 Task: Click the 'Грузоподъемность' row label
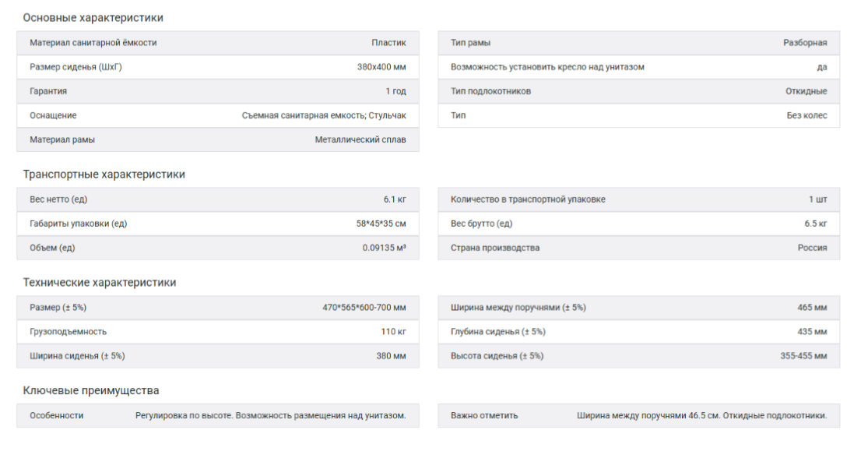pos(69,332)
